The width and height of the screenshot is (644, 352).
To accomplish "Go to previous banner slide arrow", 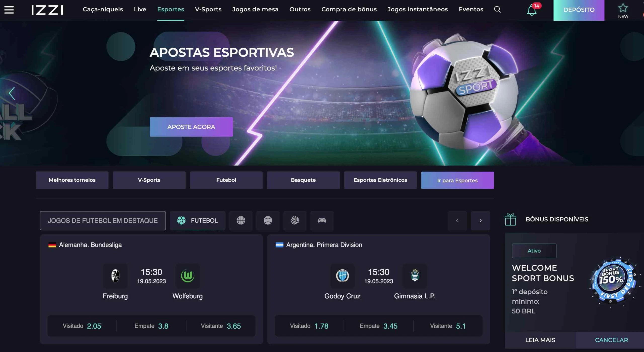I will (x=12, y=93).
